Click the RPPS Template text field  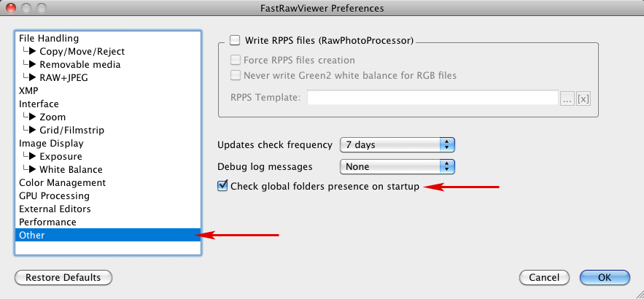click(432, 98)
